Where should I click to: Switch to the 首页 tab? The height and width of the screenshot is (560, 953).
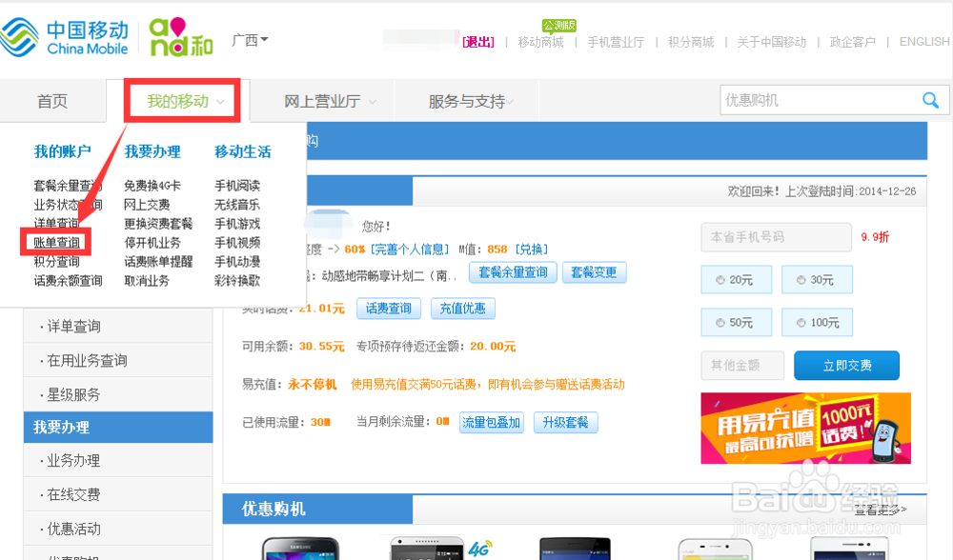point(52,99)
